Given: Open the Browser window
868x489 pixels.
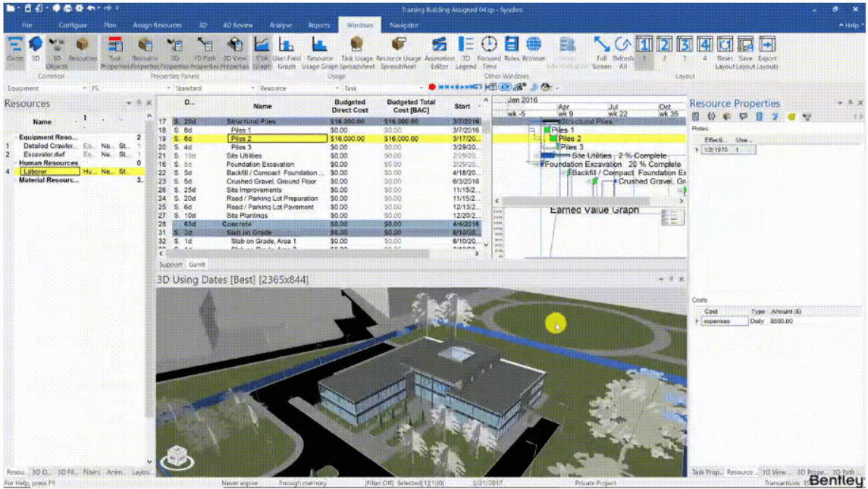Looking at the screenshot, I should click(534, 49).
